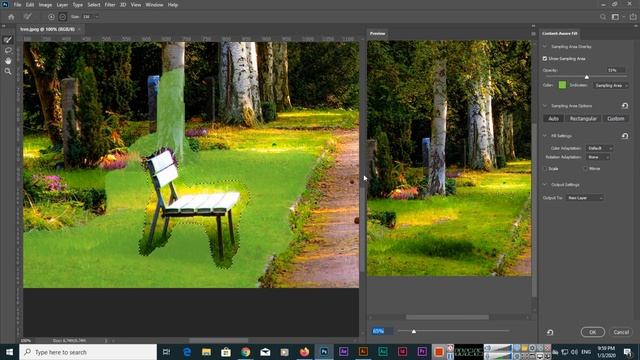Screen dimensions: 640x360
Task: Select the Content-Aware Fill panel tab
Action: pos(560,33)
